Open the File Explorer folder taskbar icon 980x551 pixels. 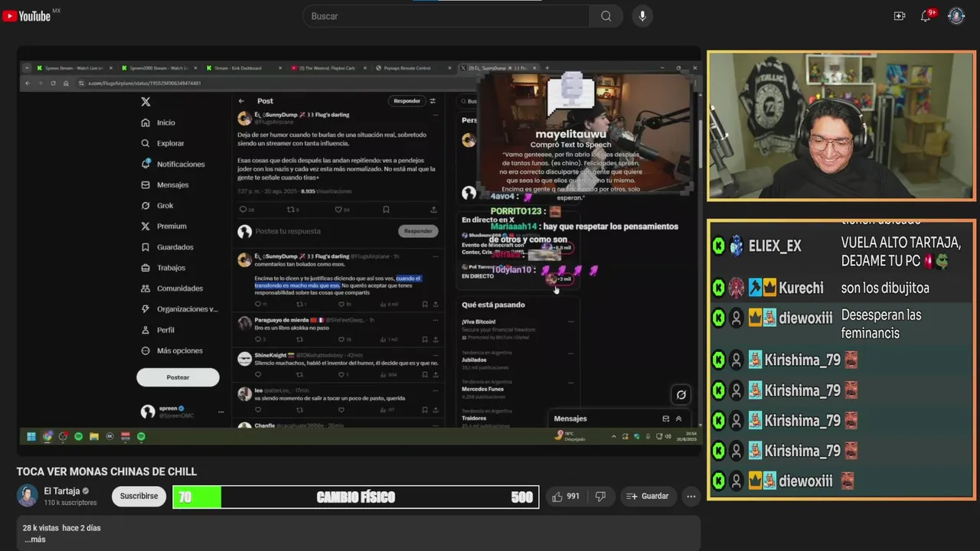[x=94, y=436]
